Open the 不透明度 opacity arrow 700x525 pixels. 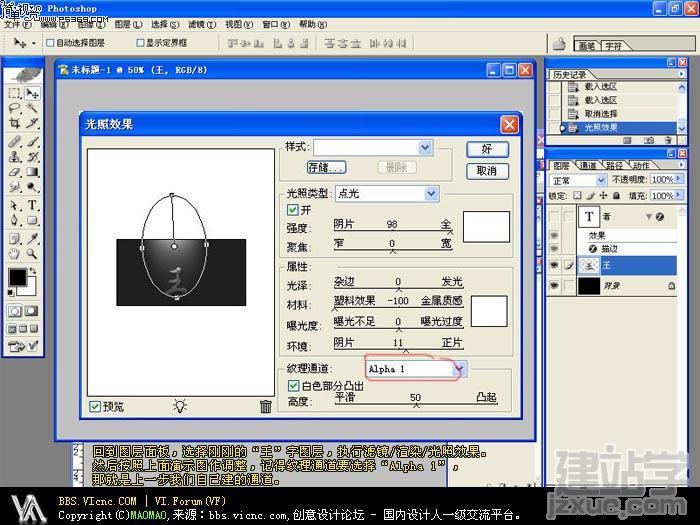point(679,179)
